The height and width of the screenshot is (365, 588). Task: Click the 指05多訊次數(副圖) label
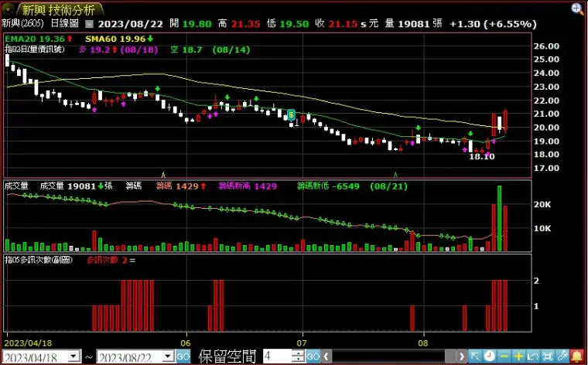pos(38,260)
